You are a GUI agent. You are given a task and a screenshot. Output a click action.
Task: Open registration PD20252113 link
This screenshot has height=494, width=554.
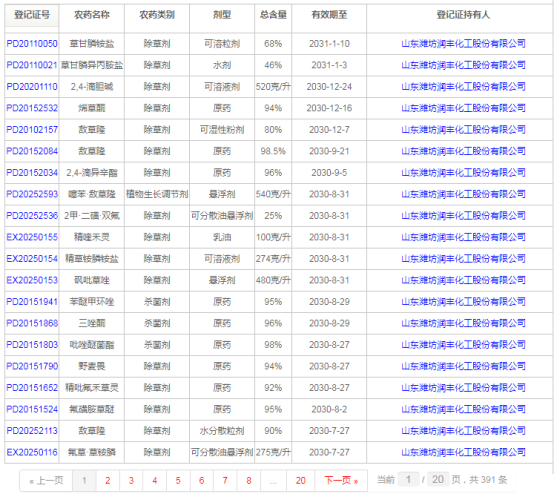32,431
